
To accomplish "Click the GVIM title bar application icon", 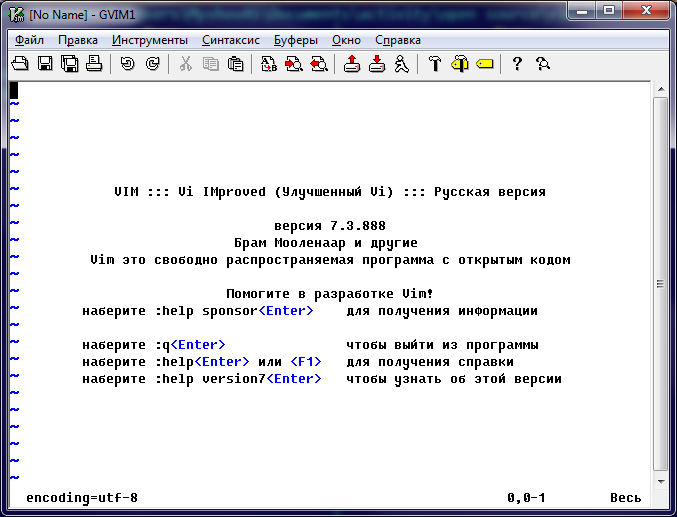I will [x=16, y=14].
